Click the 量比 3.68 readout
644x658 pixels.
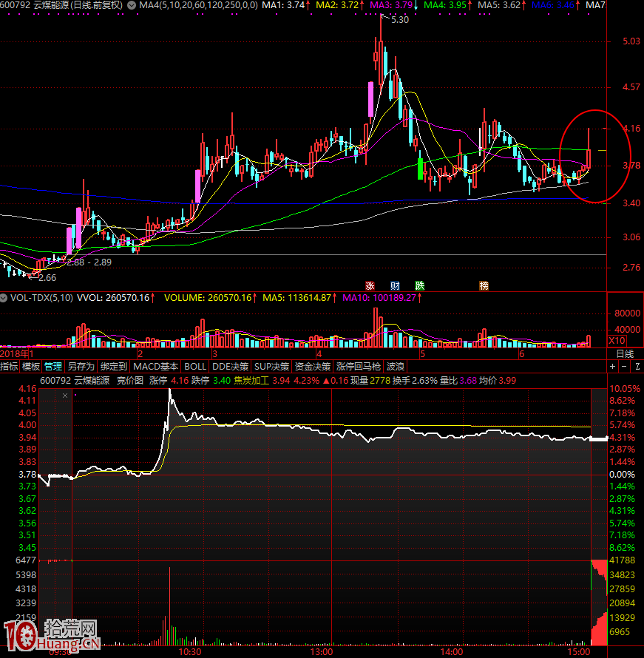pos(458,381)
